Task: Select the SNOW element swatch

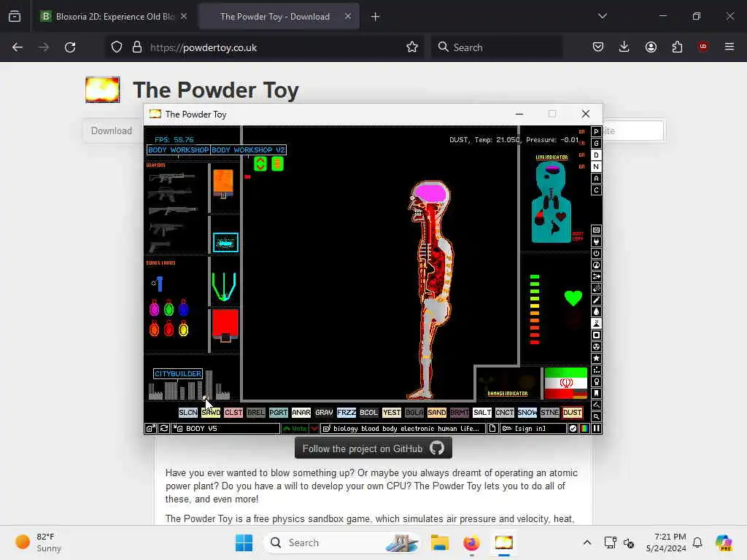Action: tap(527, 413)
